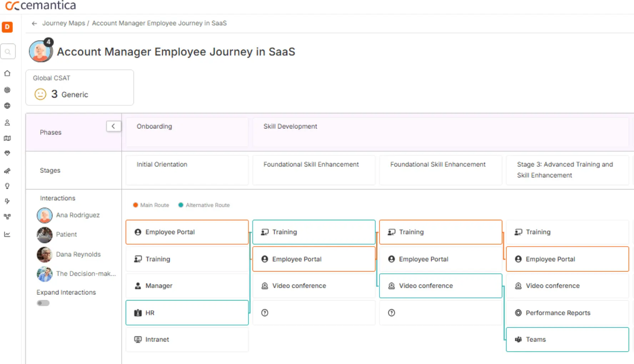Click the back arrow in breadcrumb
This screenshot has height=364, width=634.
pyautogui.click(x=34, y=23)
